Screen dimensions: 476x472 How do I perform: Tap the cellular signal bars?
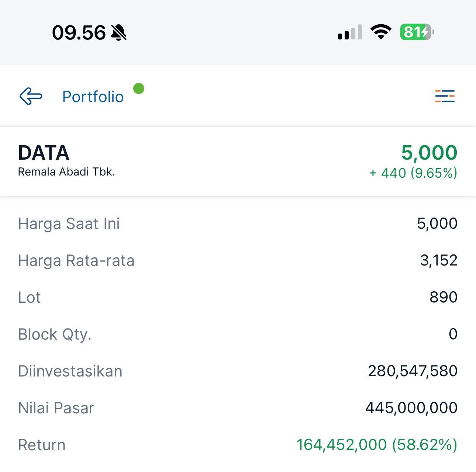coord(350,32)
